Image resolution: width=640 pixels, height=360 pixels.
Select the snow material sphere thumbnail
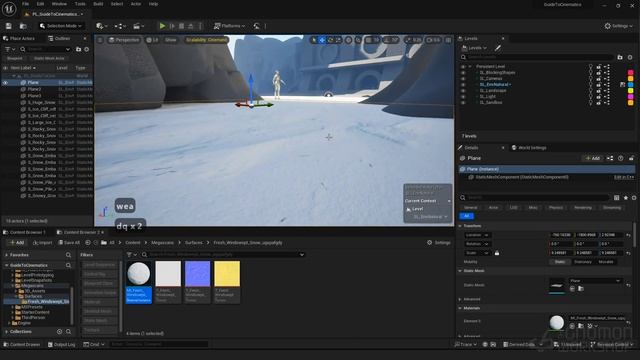(x=138, y=273)
